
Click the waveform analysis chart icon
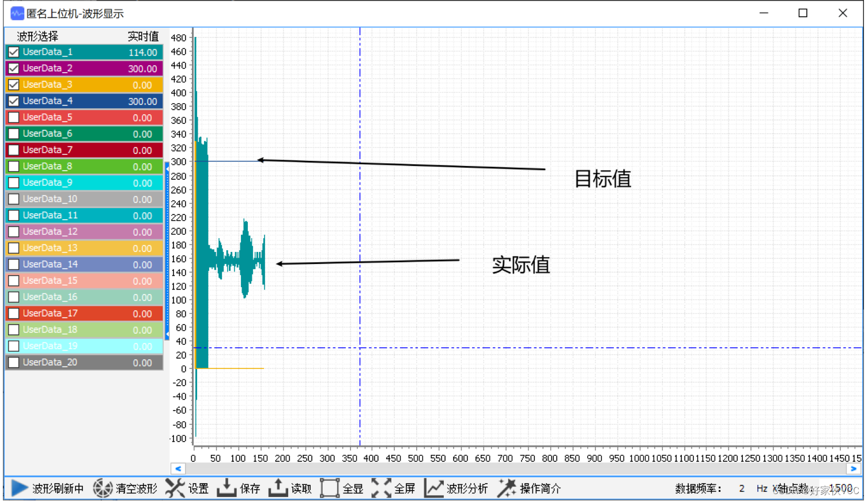coord(433,488)
